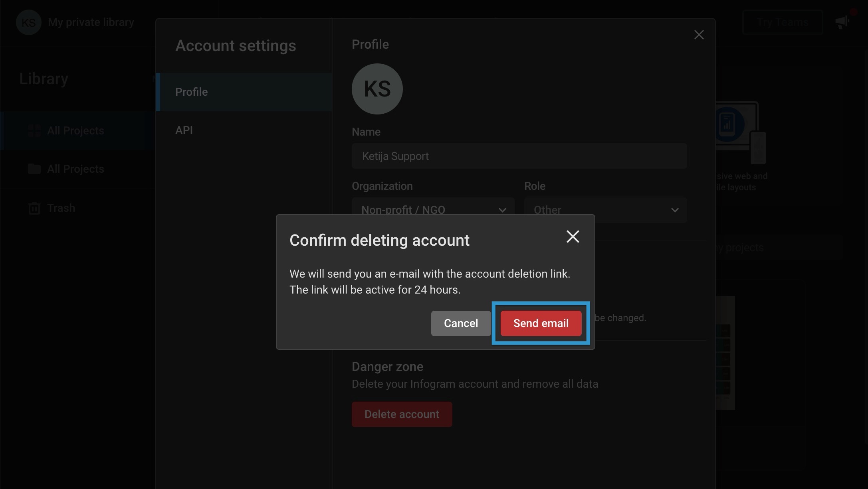Dismiss the Confirm deleting account dialog
The width and height of the screenshot is (868, 489).
click(573, 237)
